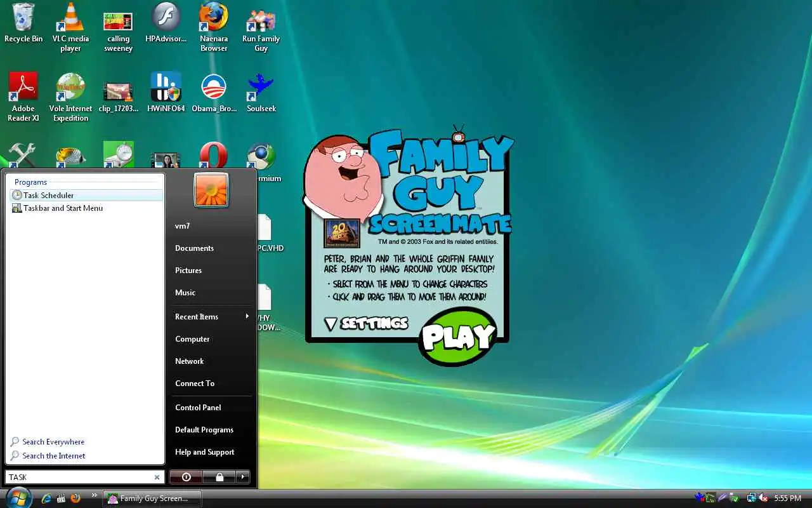This screenshot has width=812, height=508.
Task: Open Pictures from Start menu
Action: 188,271
